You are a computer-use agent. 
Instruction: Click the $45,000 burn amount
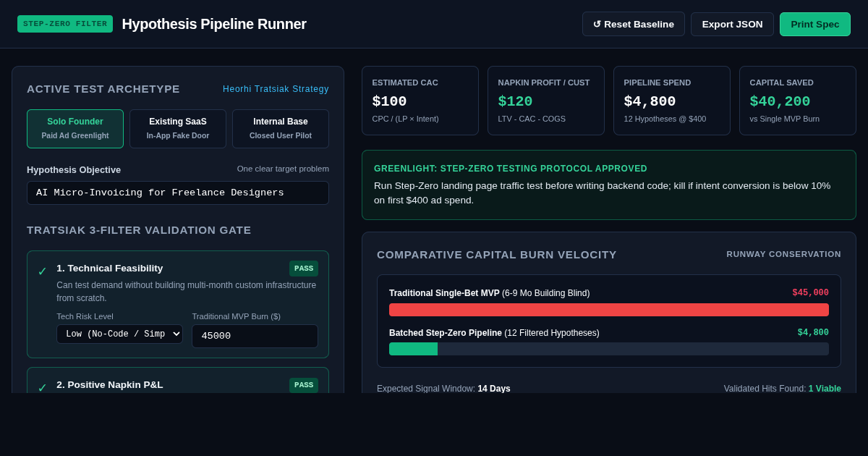coord(810,293)
